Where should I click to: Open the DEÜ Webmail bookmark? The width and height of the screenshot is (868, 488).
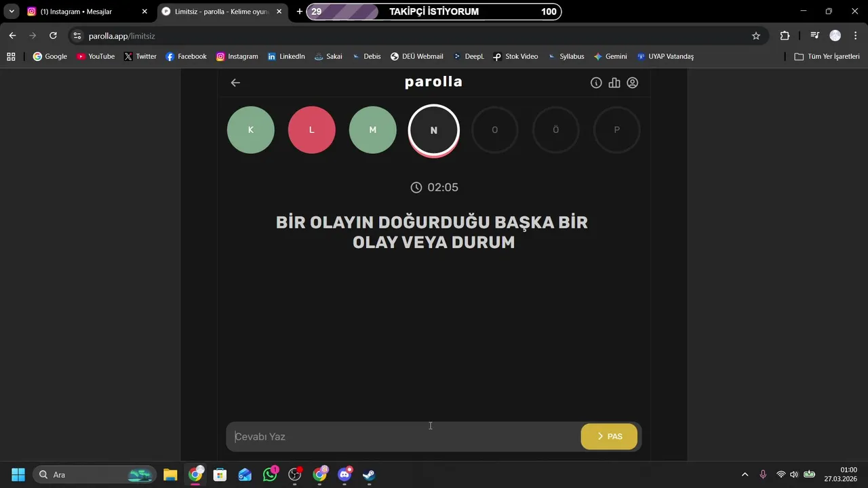(x=417, y=57)
